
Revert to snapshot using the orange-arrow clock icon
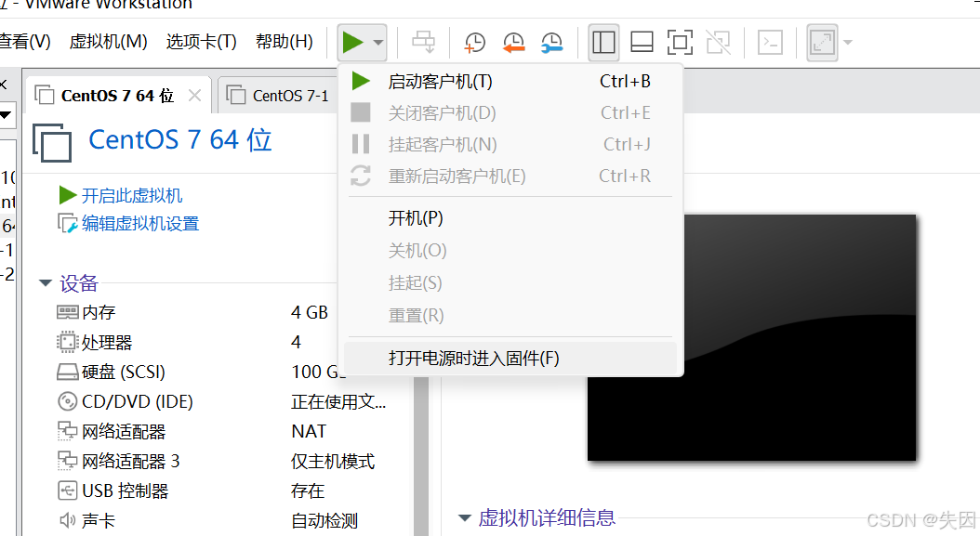pos(514,43)
